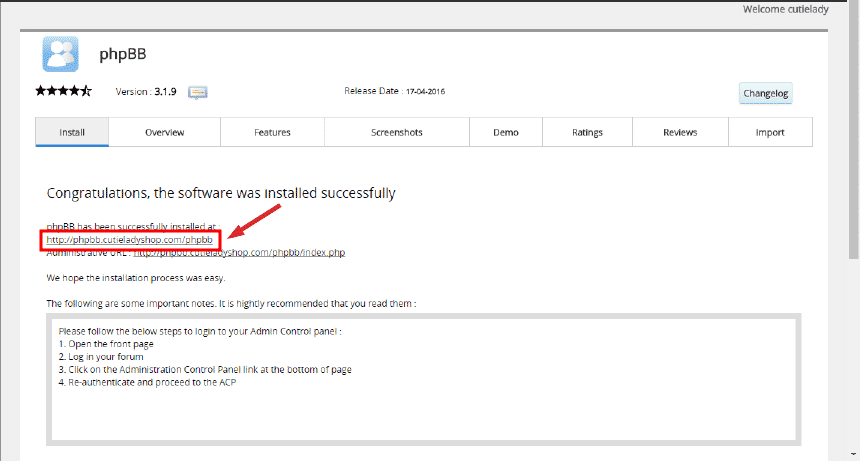The height and width of the screenshot is (462, 862).
Task: Click 'Please follow the below steps' line
Action: pyautogui.click(x=200, y=331)
